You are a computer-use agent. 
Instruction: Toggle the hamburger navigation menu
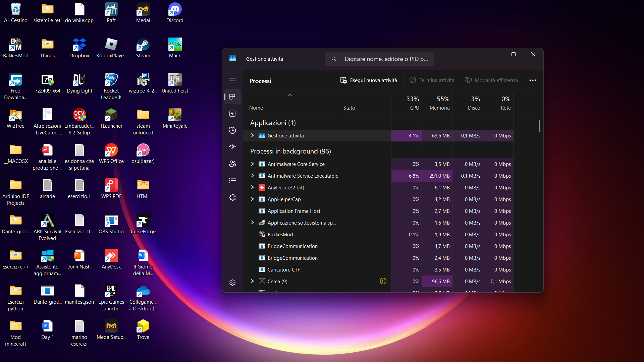click(232, 80)
